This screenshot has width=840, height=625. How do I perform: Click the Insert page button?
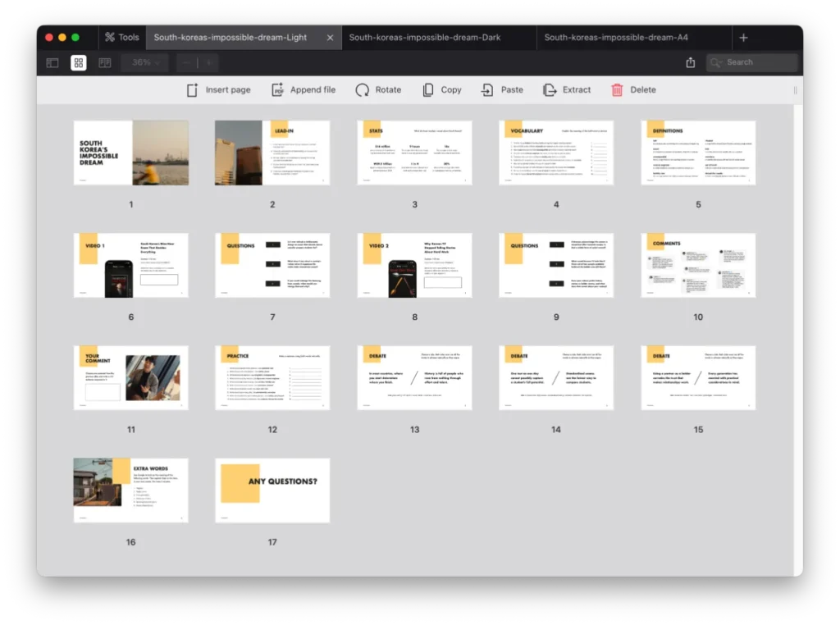point(218,90)
